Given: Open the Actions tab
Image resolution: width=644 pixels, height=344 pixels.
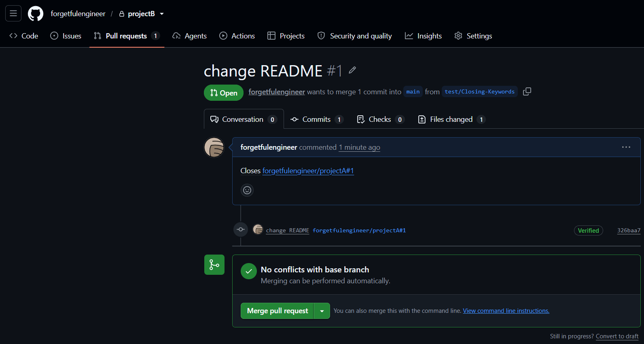Looking at the screenshot, I should [237, 36].
